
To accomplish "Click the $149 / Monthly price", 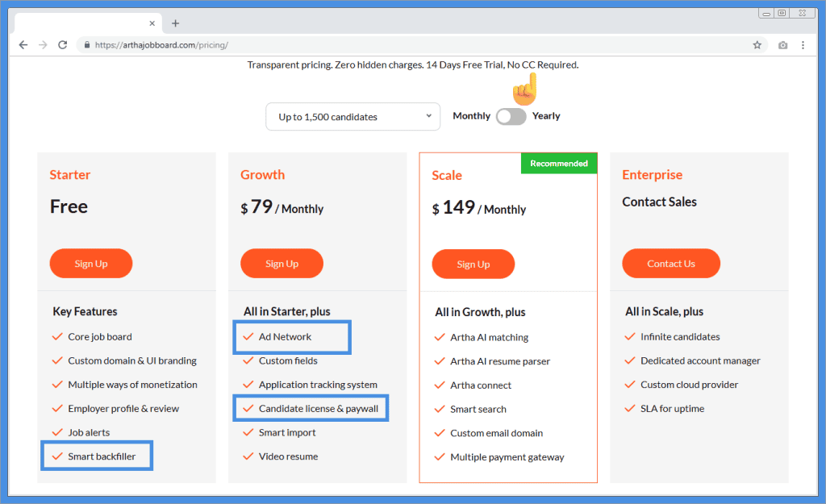I will [479, 207].
